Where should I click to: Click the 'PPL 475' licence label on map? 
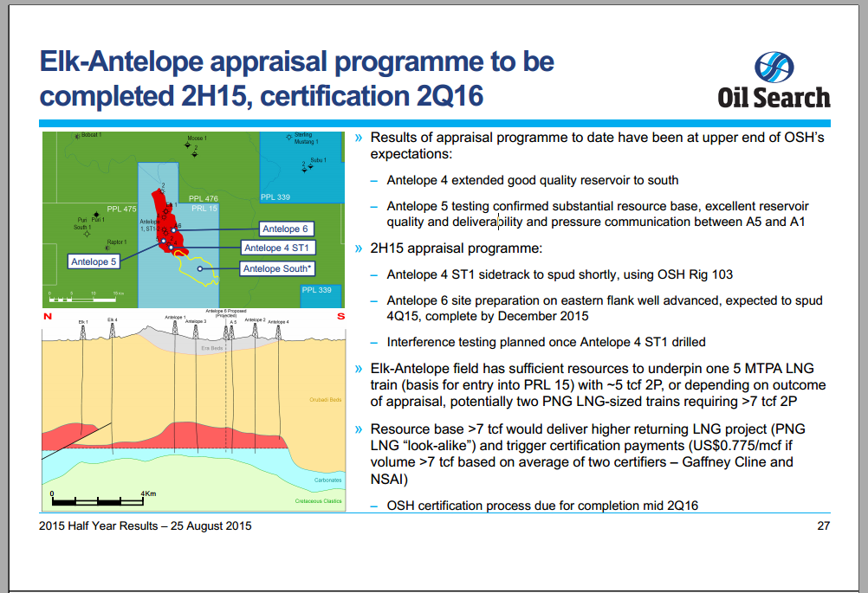coord(121,209)
